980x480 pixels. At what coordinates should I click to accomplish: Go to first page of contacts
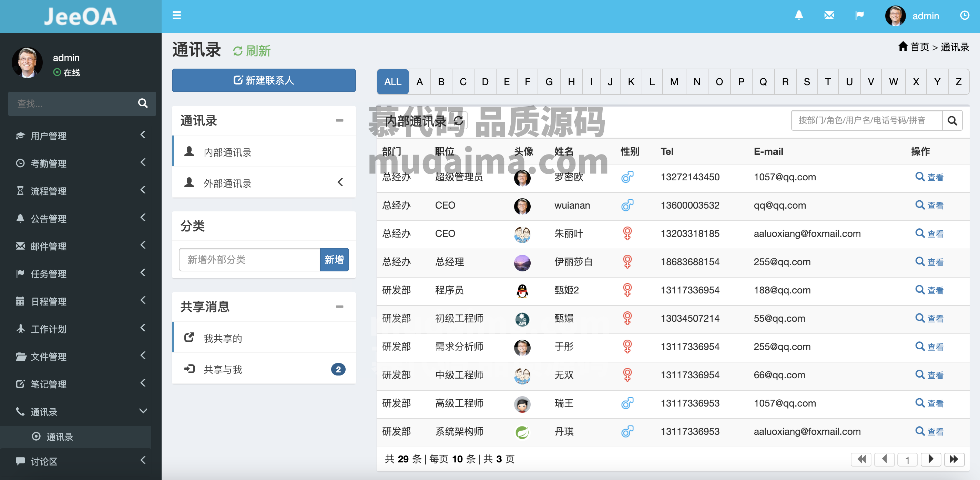tap(861, 459)
